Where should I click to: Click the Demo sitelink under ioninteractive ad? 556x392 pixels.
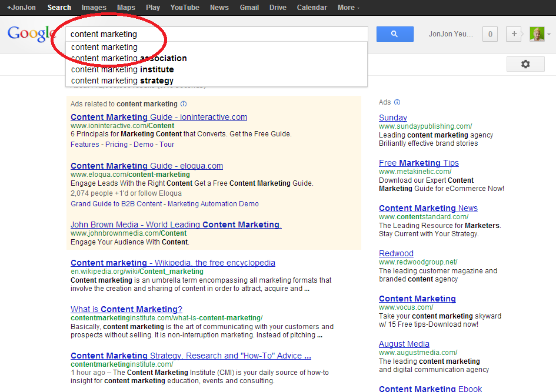tap(143, 145)
